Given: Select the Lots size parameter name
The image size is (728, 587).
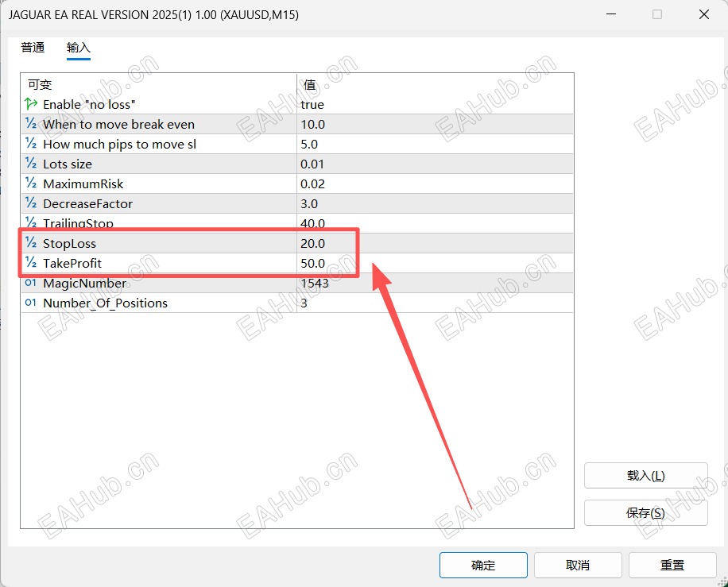Looking at the screenshot, I should click(x=68, y=164).
